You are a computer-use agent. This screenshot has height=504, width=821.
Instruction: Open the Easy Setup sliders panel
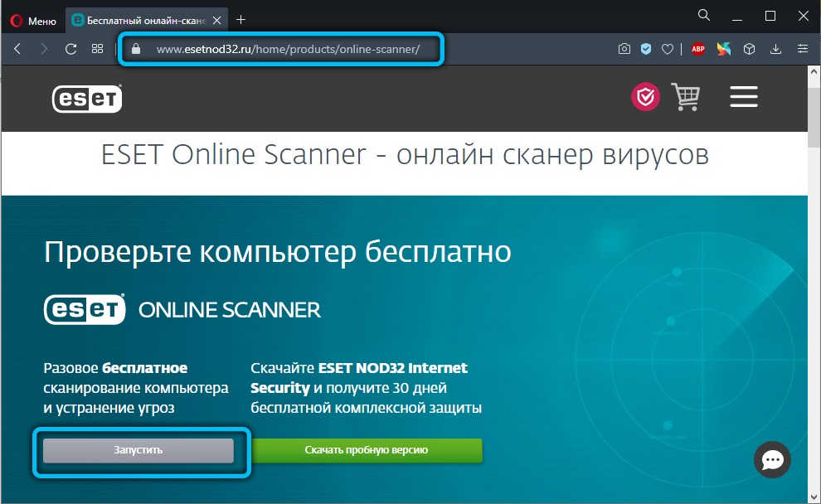pos(802,50)
